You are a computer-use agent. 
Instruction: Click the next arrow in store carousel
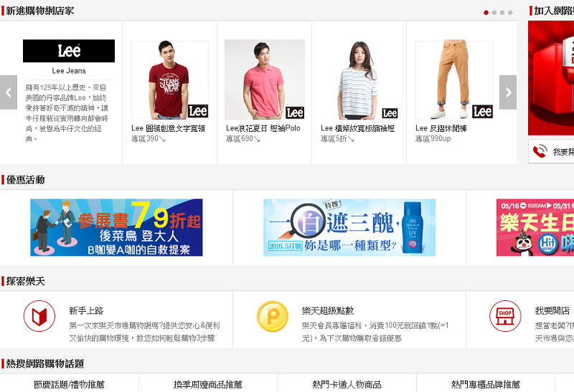(x=508, y=92)
